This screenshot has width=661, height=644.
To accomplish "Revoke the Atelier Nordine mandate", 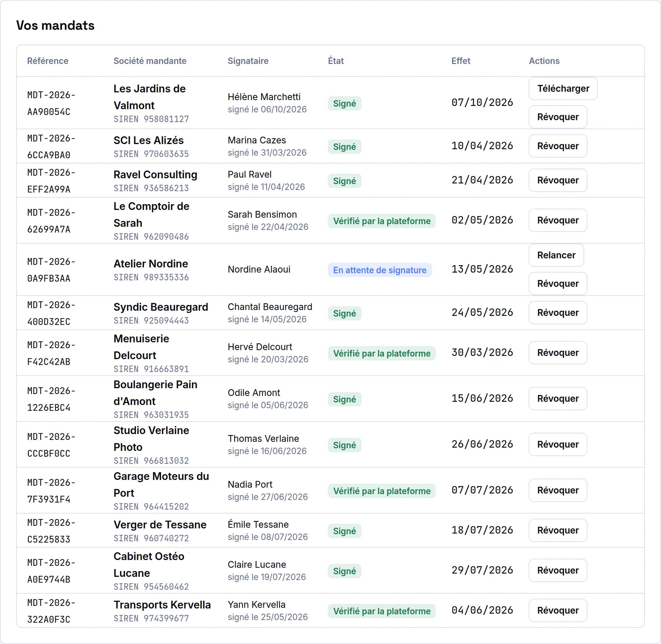I will [558, 284].
